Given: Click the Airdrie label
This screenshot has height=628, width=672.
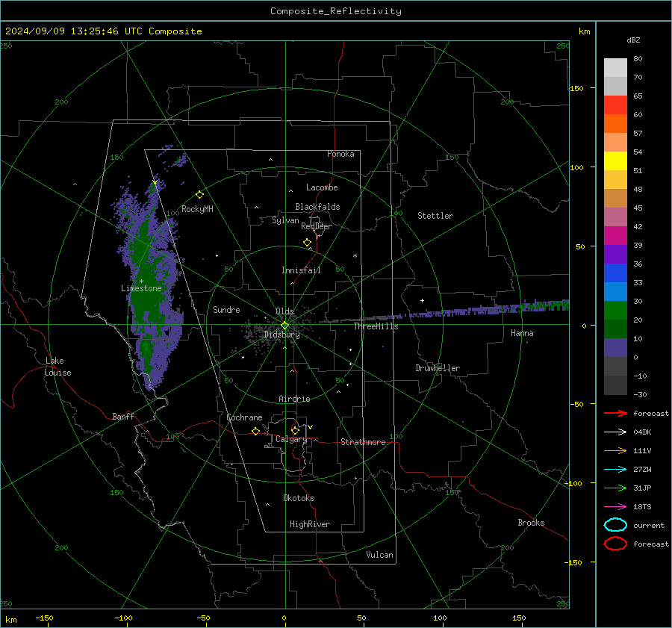Looking at the screenshot, I should coord(294,399).
